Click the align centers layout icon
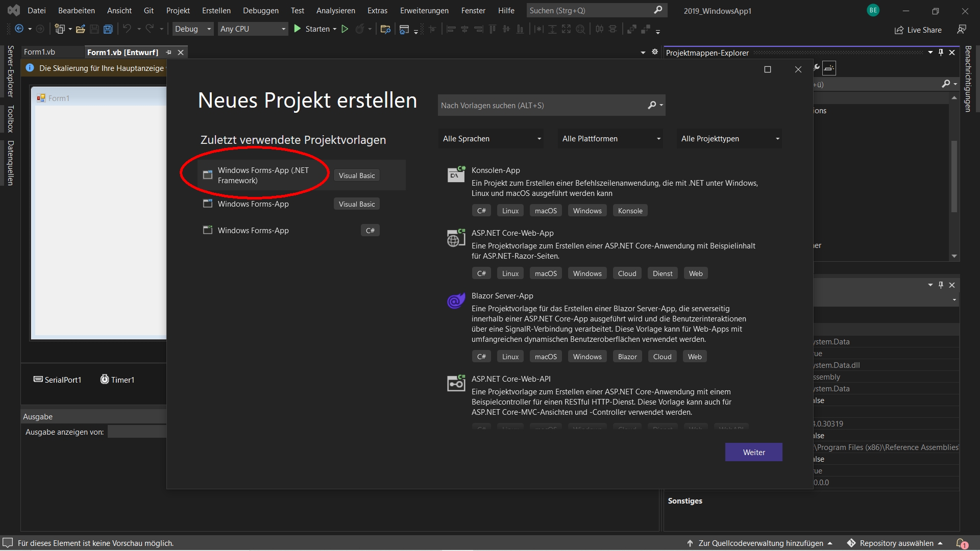Viewport: 980px width, 551px height. (x=464, y=29)
